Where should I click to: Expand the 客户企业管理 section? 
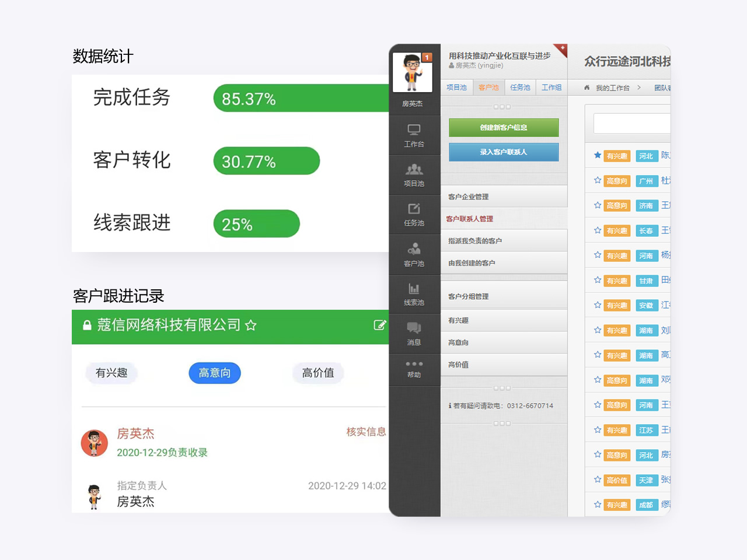pos(503,197)
